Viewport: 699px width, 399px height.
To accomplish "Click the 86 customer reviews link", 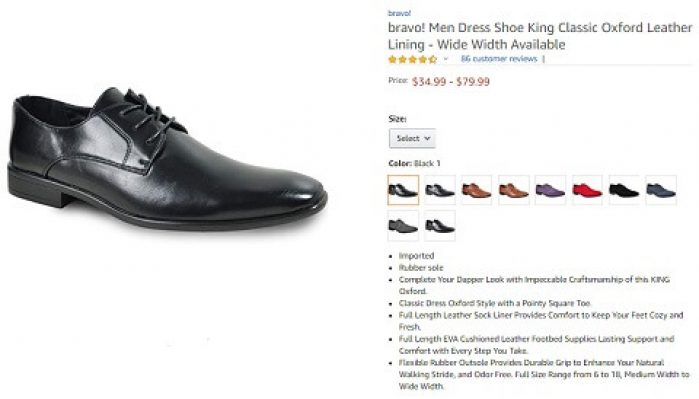I will [x=499, y=59].
